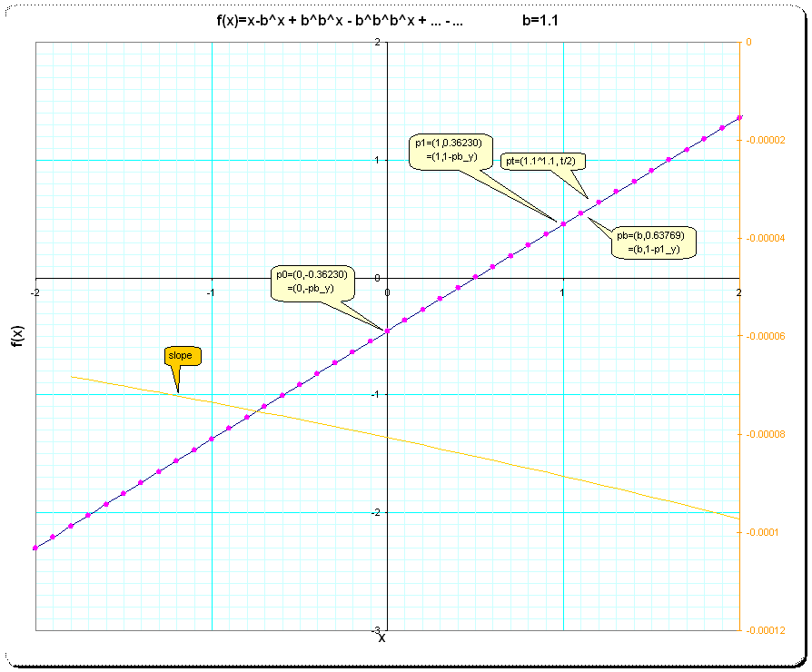The height and width of the screenshot is (672, 812).
Task: Click the leftmost magenta data point at x=-2
Action: 35,548
